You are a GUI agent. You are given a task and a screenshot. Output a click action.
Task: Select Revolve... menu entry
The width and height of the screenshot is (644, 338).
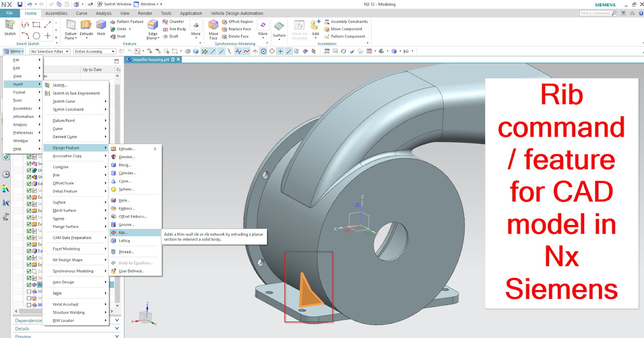(x=135, y=157)
